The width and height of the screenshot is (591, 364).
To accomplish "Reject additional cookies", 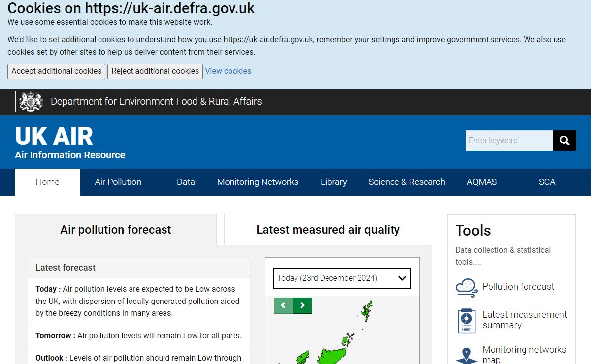I will click(x=155, y=71).
